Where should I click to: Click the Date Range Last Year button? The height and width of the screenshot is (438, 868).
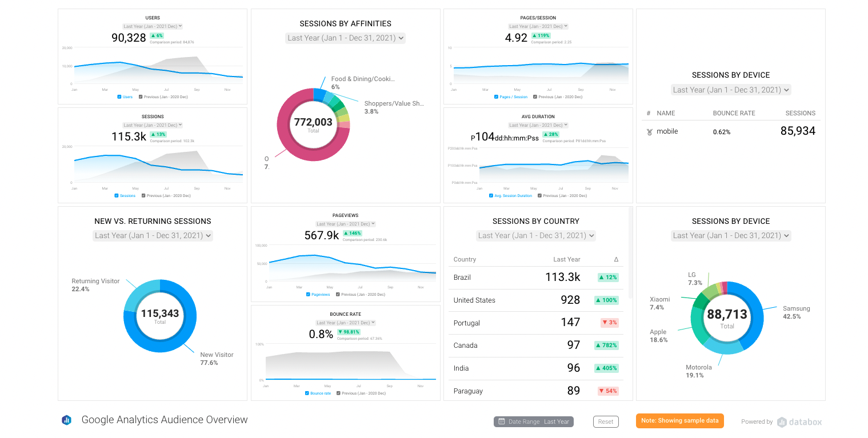click(534, 422)
